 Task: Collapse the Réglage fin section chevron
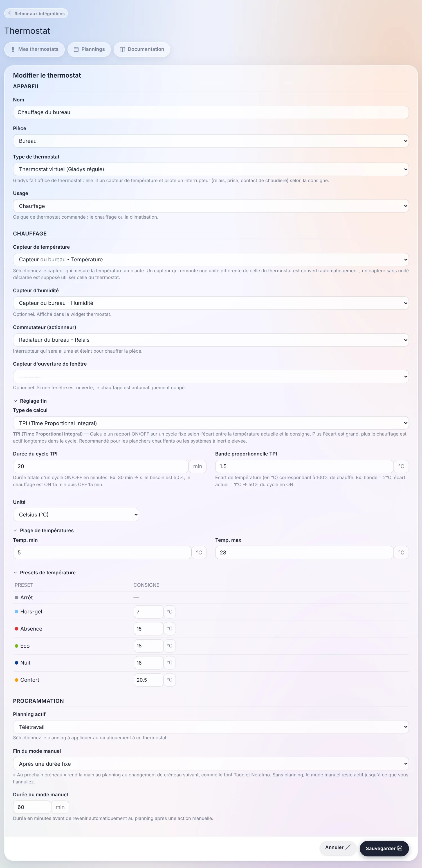pos(15,401)
